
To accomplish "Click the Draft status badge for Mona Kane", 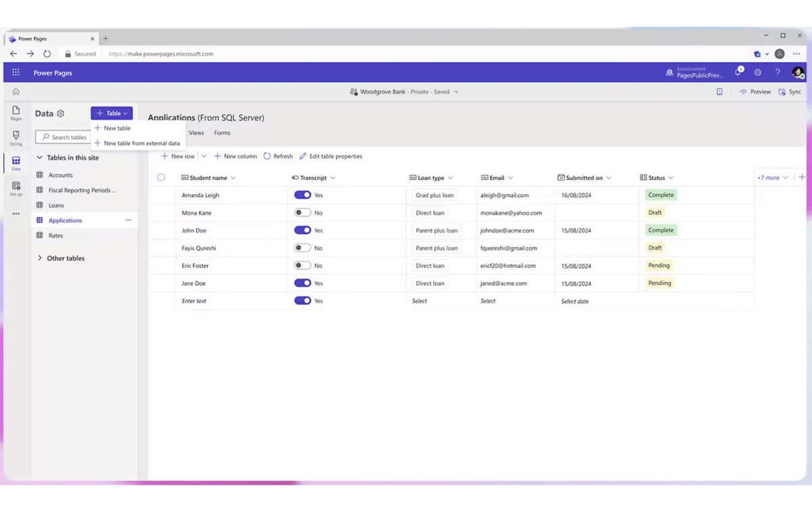I will pyautogui.click(x=655, y=212).
